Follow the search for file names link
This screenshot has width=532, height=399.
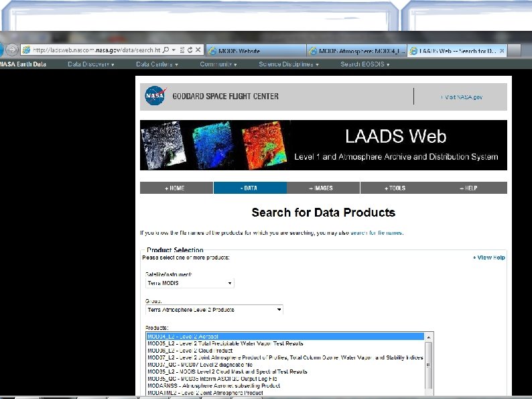[377, 233]
